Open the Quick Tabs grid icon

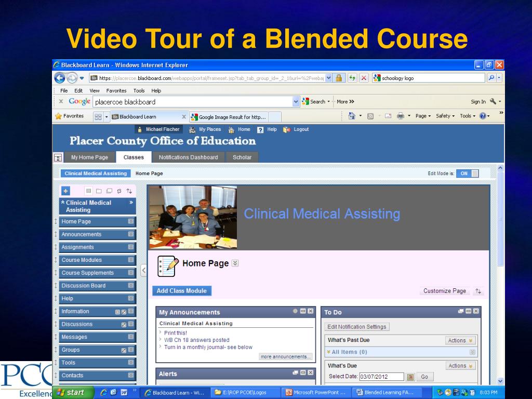[x=98, y=117]
